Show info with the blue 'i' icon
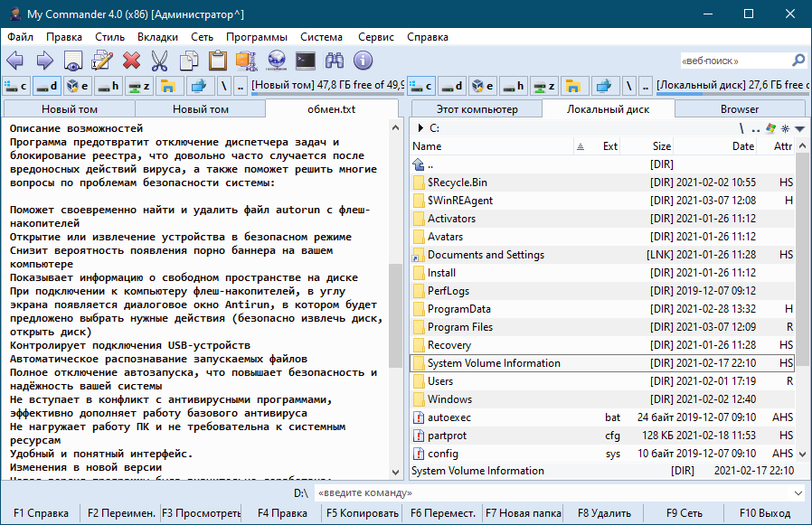 click(363, 61)
